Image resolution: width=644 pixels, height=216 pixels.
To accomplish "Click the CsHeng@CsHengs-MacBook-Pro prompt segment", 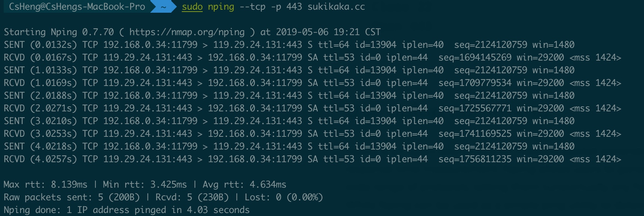I will 77,7.
